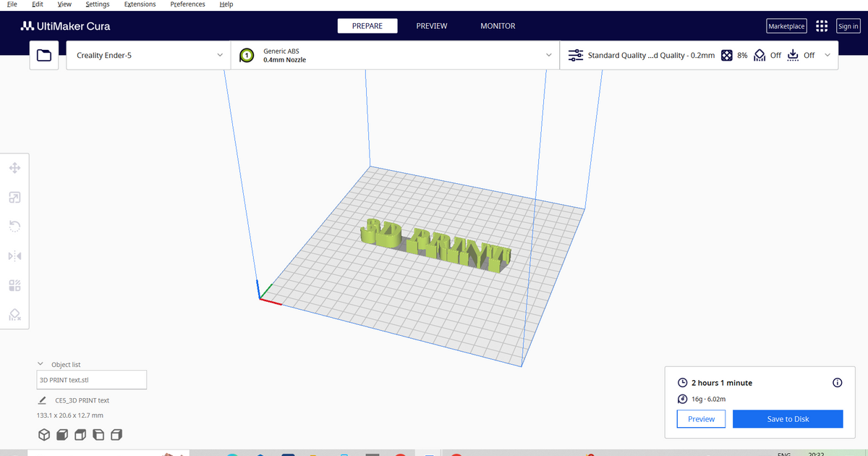Click the extruder 1 material icon
The image size is (868, 456).
coord(247,55)
